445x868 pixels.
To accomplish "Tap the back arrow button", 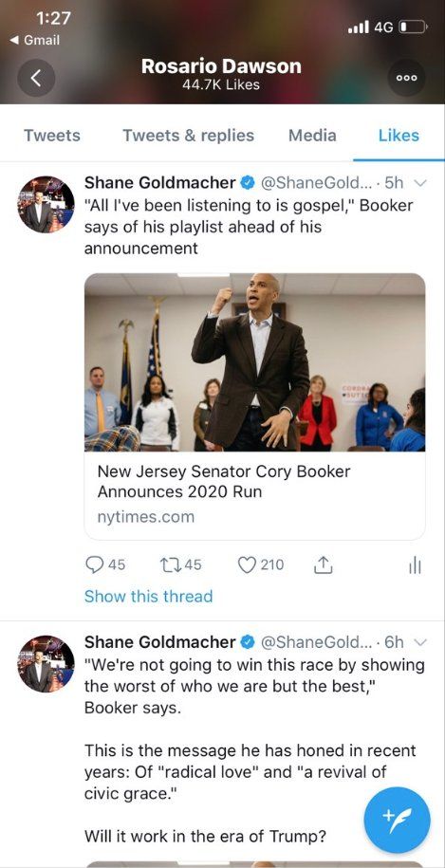I will (x=36, y=78).
